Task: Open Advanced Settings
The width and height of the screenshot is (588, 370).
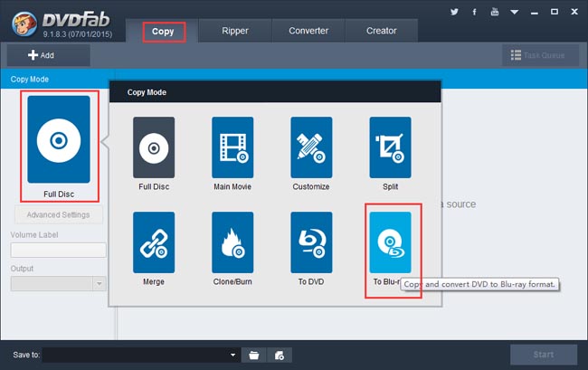Action: [x=59, y=214]
